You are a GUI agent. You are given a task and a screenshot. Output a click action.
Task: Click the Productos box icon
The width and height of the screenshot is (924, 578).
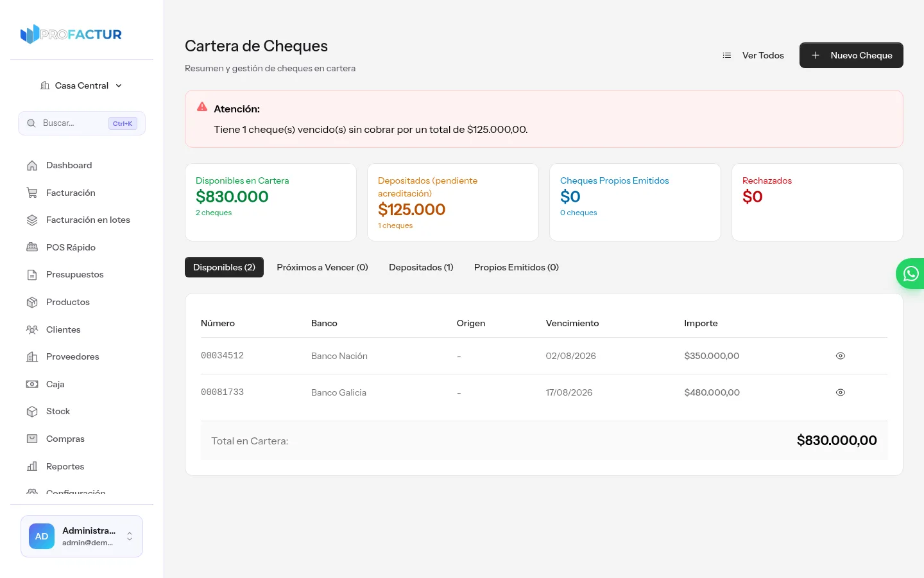click(32, 302)
